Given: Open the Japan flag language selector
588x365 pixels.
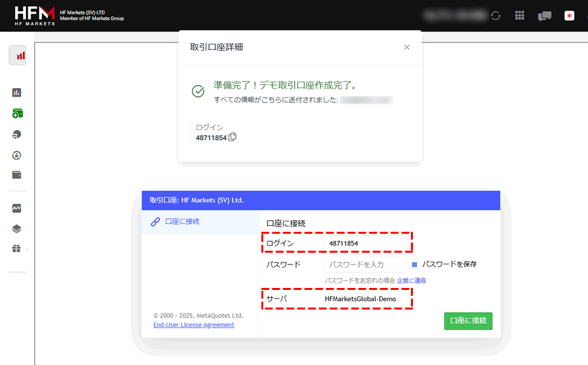Looking at the screenshot, I should click(x=569, y=16).
